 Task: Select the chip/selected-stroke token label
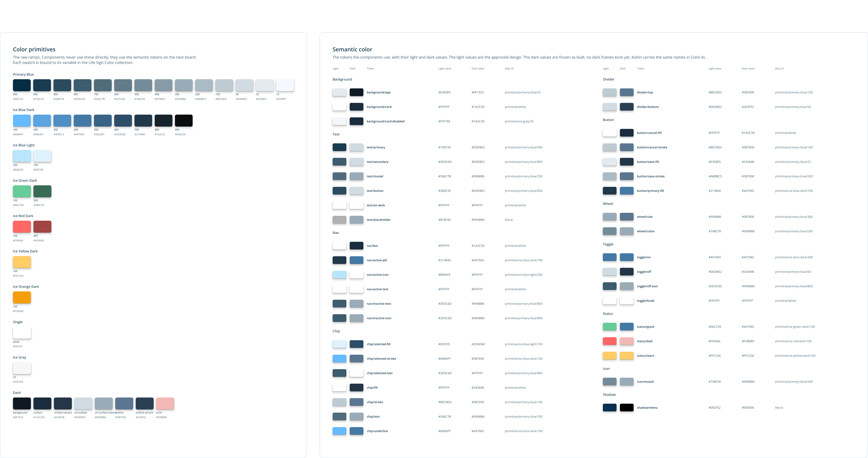[381, 359]
